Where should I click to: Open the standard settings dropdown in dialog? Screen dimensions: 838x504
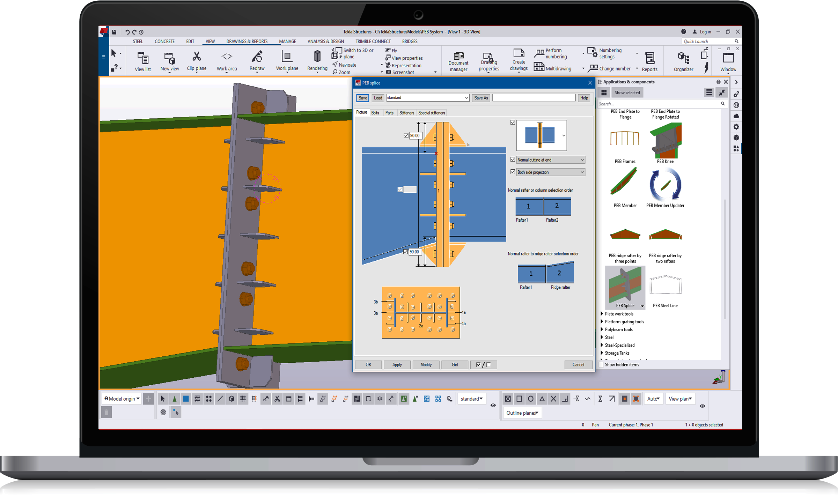[428, 98]
